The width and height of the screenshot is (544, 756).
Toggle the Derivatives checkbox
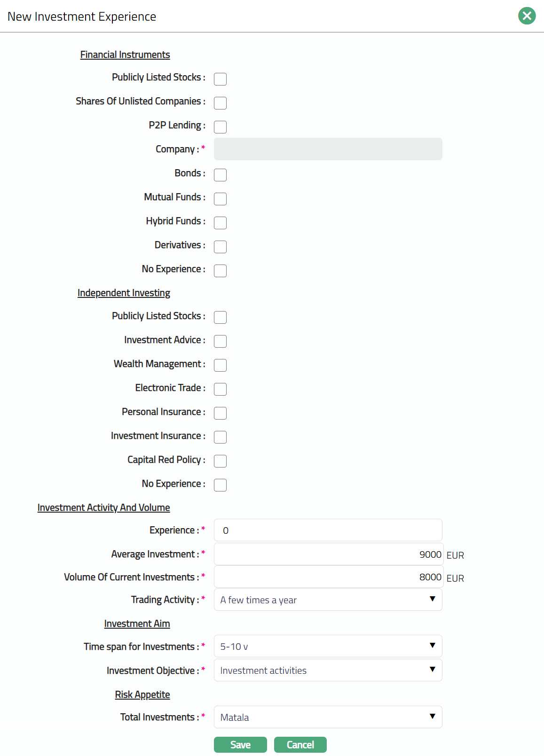220,247
